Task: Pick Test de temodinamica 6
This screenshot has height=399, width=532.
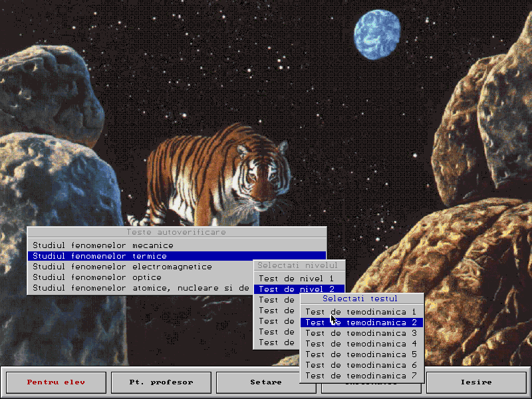Action: [x=360, y=365]
